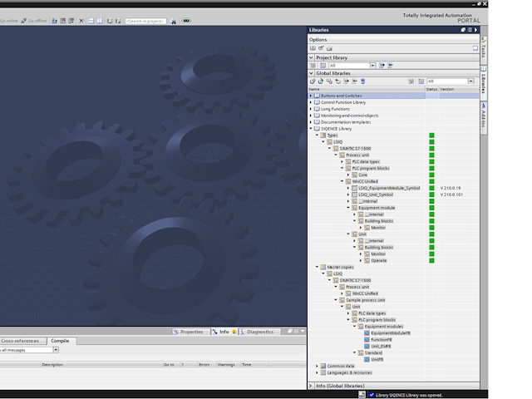532x399 pixels.
Task: Click the find-in-project binoculars icon
Action: point(174,21)
